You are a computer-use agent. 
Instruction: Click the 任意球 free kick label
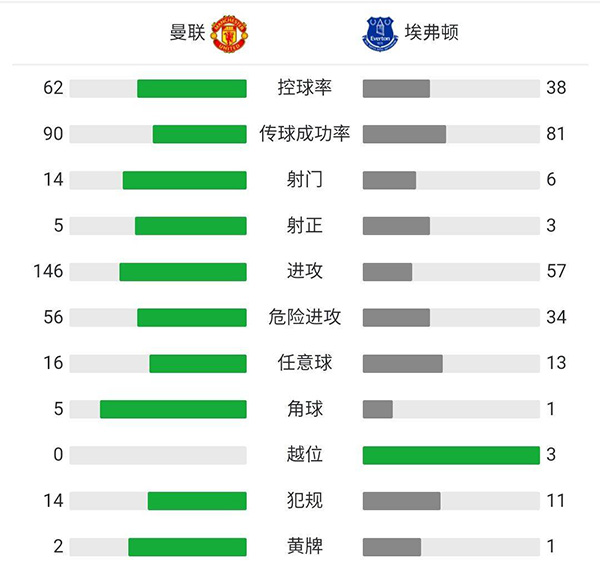304,363
